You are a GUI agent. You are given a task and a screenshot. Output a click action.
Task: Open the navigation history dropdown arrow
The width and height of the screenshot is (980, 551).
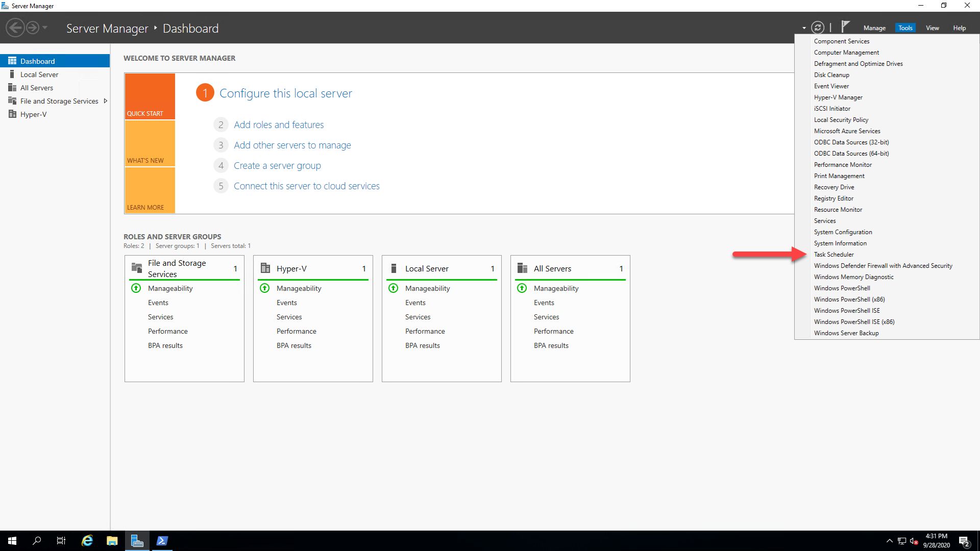pos(45,28)
